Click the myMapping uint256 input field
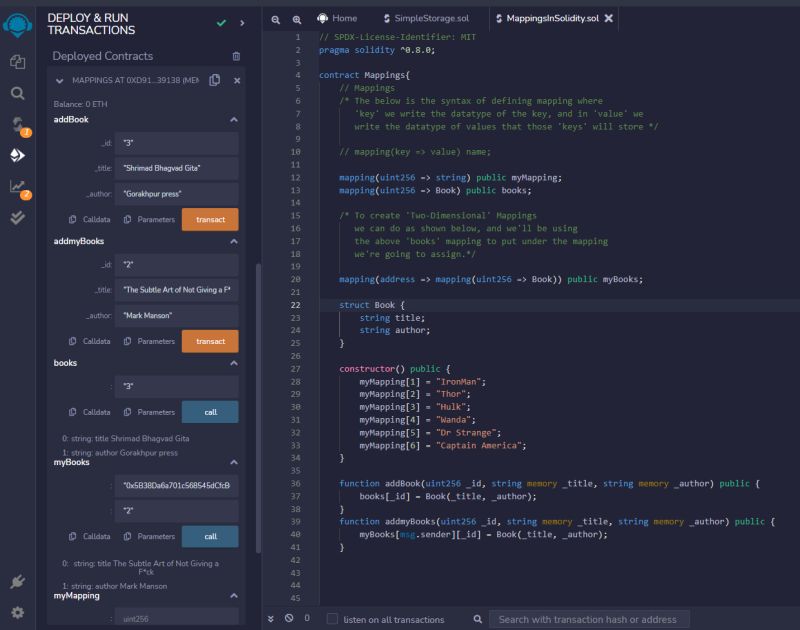 pos(177,617)
